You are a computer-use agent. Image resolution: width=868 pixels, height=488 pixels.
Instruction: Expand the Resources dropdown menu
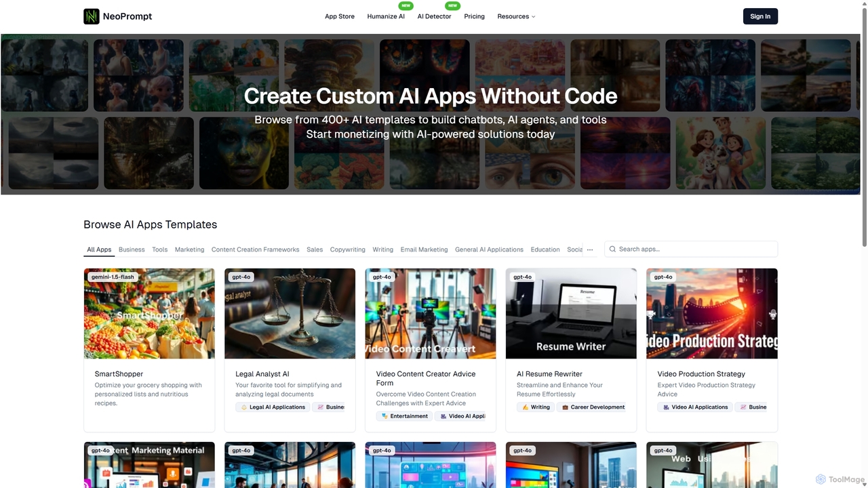pos(516,16)
